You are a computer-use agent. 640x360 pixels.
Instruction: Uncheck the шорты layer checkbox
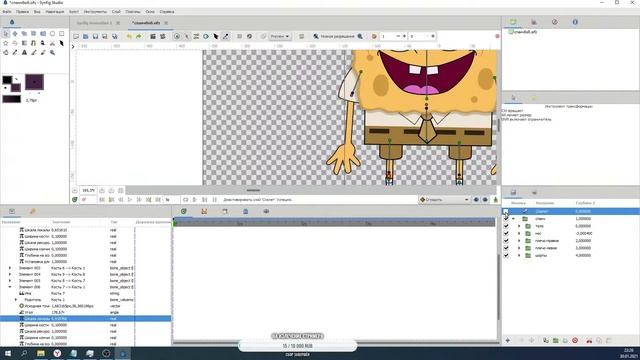(506, 256)
